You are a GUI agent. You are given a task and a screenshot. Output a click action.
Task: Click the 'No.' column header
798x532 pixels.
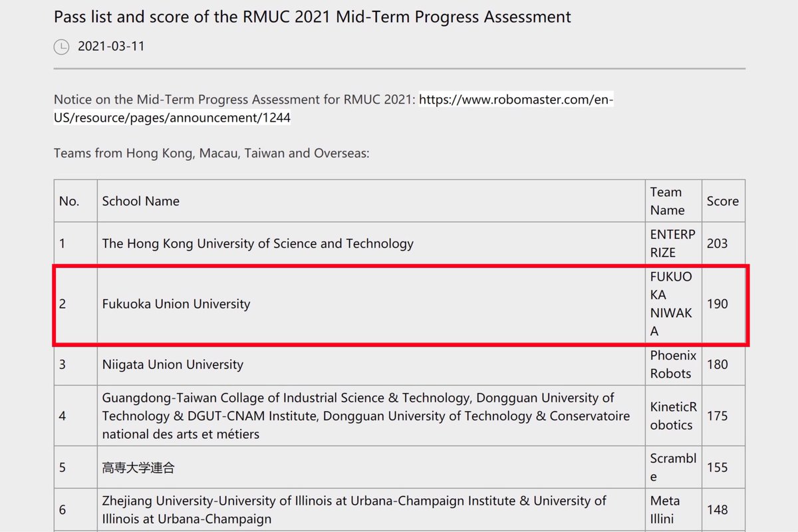tap(76, 201)
